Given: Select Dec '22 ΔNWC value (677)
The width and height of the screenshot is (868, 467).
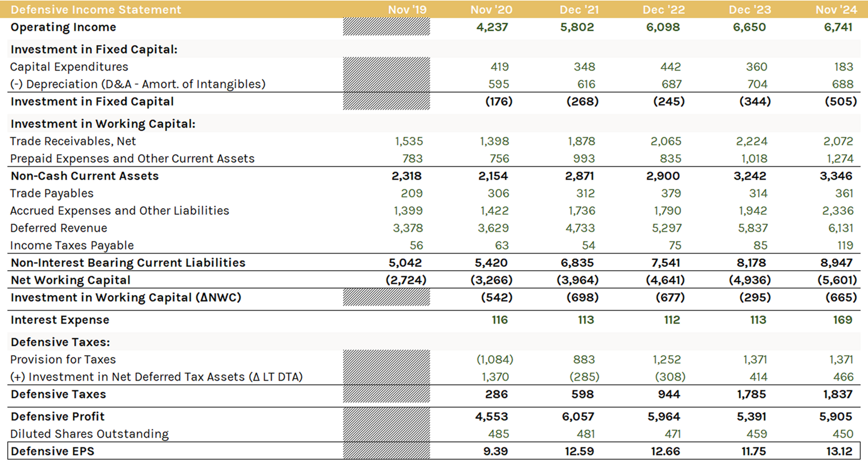Looking at the screenshot, I should tap(670, 297).
